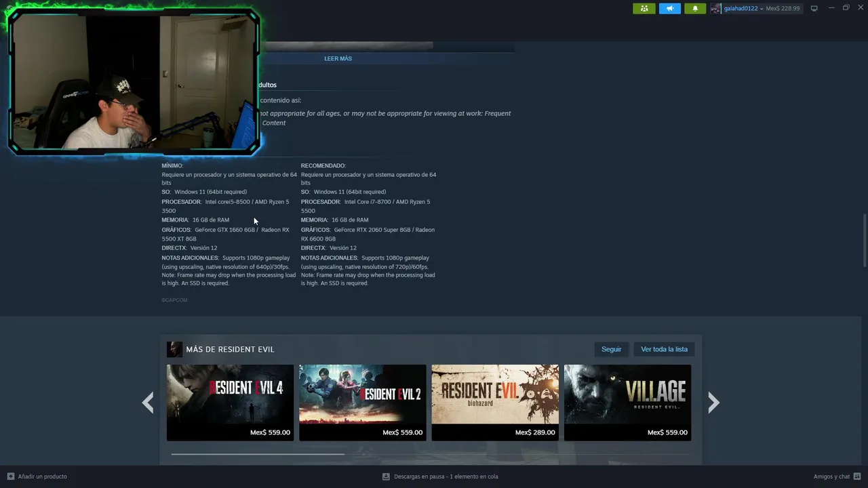Click the ©CAPCOM copyright text
The width and height of the screenshot is (868, 488).
174,300
